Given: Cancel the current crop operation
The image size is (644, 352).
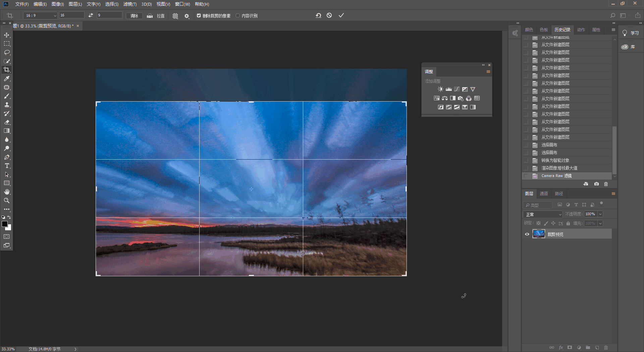Looking at the screenshot, I should pos(329,15).
